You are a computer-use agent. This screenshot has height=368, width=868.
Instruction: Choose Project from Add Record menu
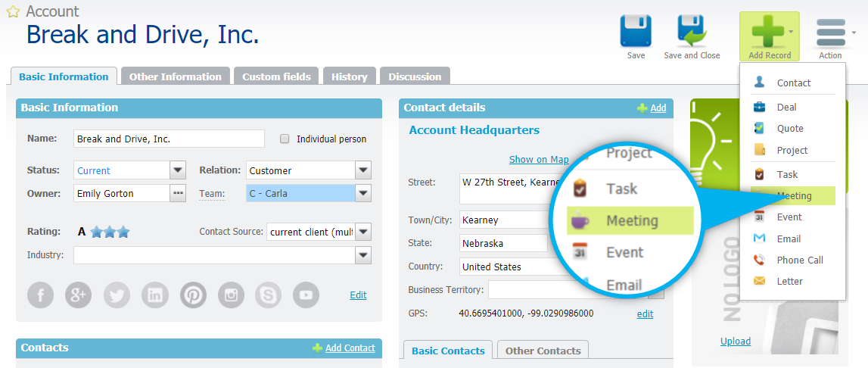[793, 150]
